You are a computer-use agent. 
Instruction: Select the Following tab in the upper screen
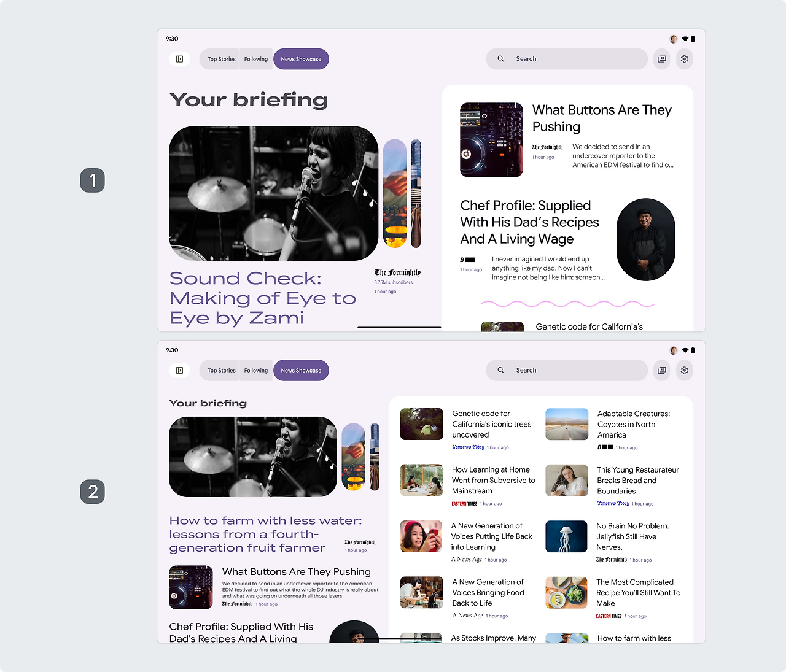[x=256, y=59]
